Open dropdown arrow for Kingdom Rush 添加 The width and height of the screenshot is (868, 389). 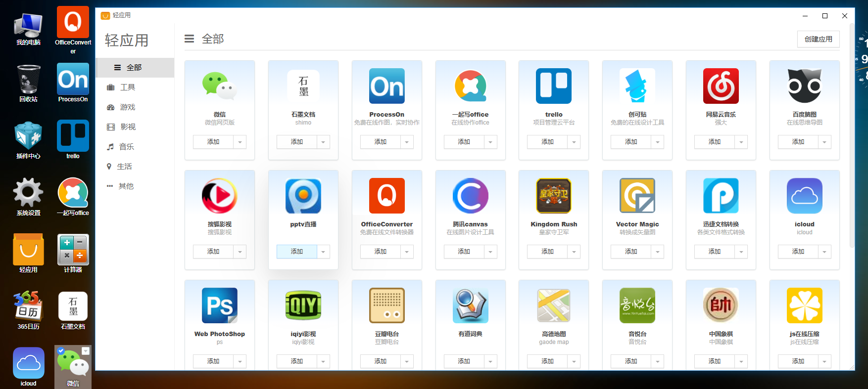pyautogui.click(x=574, y=252)
